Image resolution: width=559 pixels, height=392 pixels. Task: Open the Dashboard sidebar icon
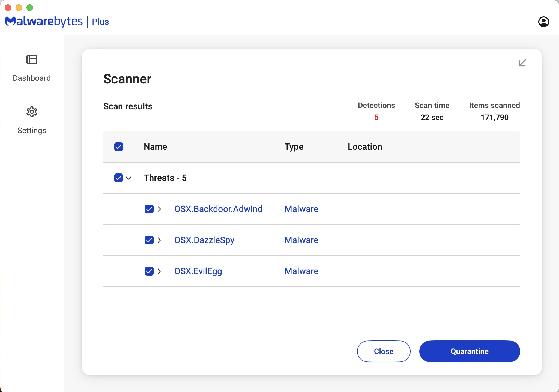tap(32, 59)
